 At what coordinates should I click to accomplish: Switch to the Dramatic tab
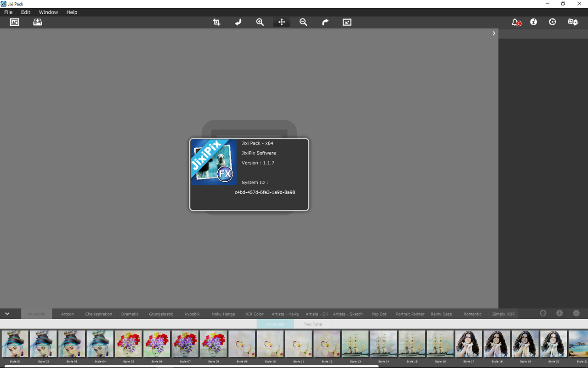point(130,314)
